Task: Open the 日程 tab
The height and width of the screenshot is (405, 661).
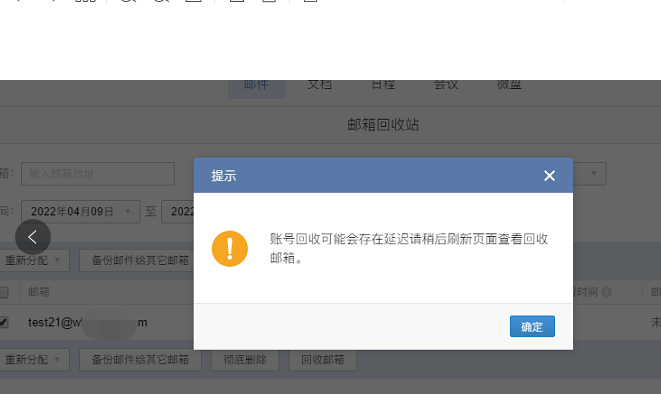Action: (x=383, y=86)
